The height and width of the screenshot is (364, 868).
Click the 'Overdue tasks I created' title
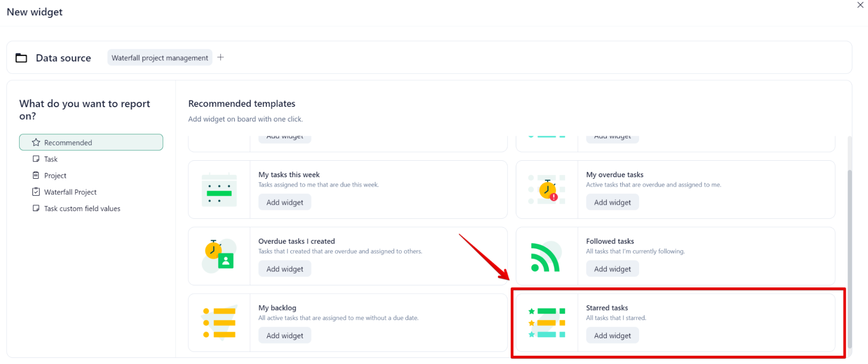tap(297, 241)
